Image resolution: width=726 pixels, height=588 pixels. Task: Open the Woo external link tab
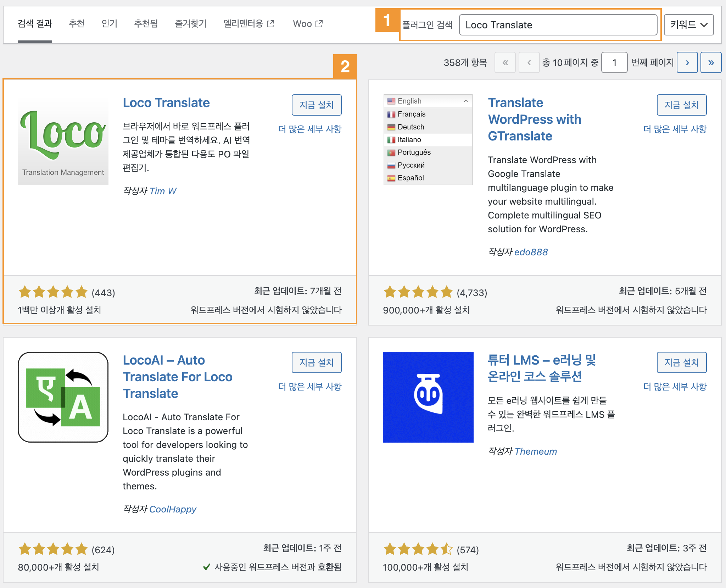click(x=307, y=24)
